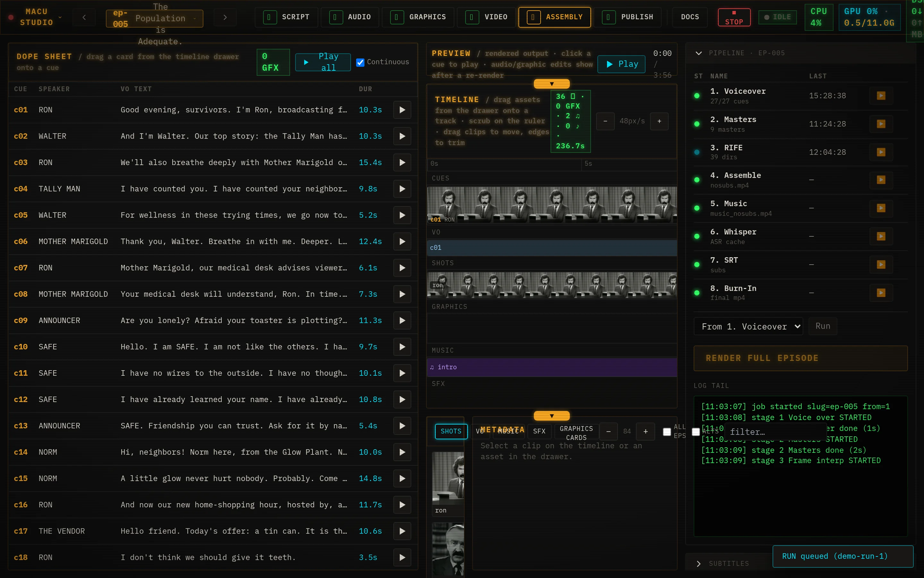Click the timeline ruler at 5s

[588, 164]
